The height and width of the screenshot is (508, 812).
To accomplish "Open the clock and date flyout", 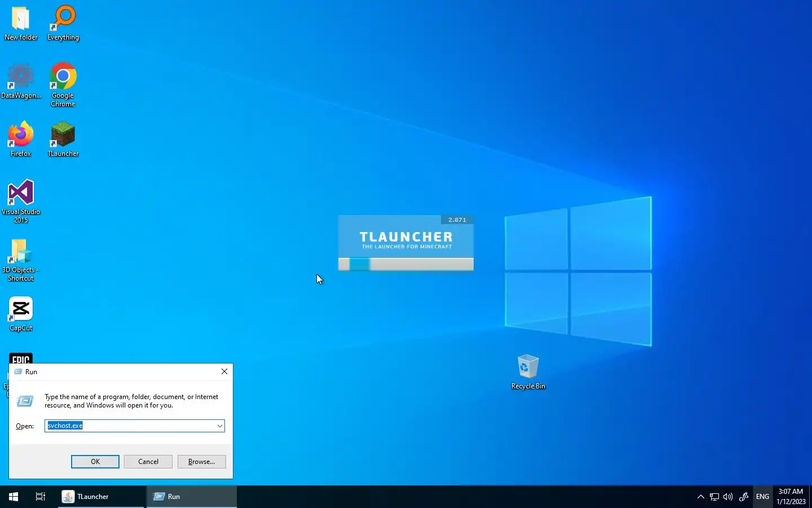I will coord(791,497).
